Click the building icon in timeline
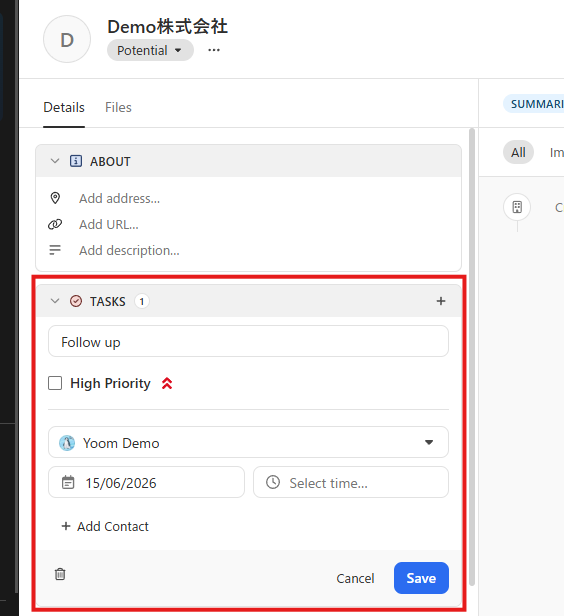Screen dimensions: 564x616 [x=517, y=207]
